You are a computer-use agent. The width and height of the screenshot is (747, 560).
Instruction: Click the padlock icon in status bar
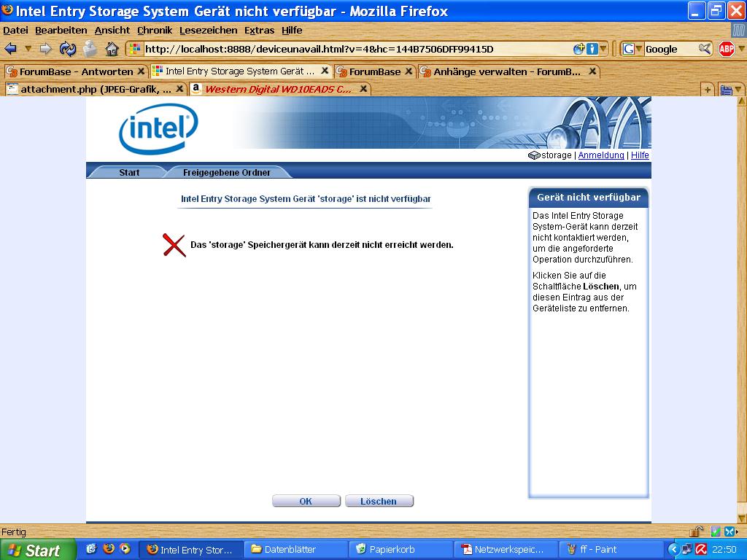click(x=697, y=532)
